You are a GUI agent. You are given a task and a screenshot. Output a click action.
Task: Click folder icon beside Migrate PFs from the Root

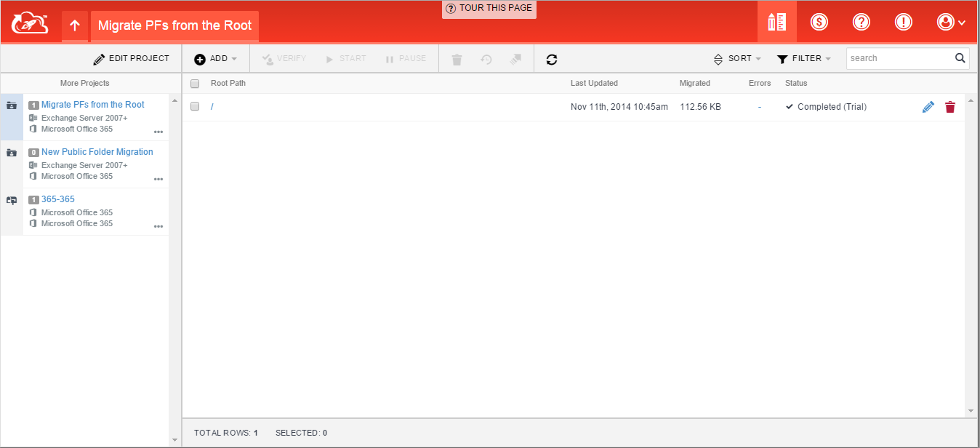click(12, 105)
